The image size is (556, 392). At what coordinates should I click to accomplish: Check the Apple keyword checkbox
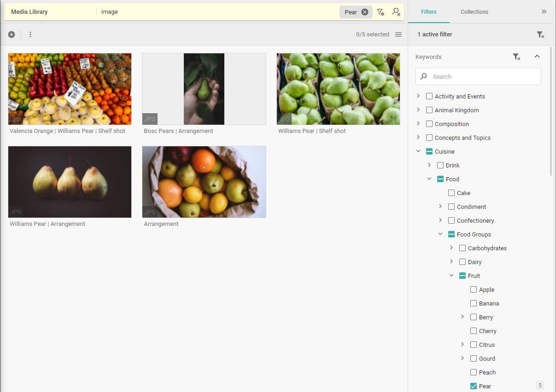pos(474,289)
